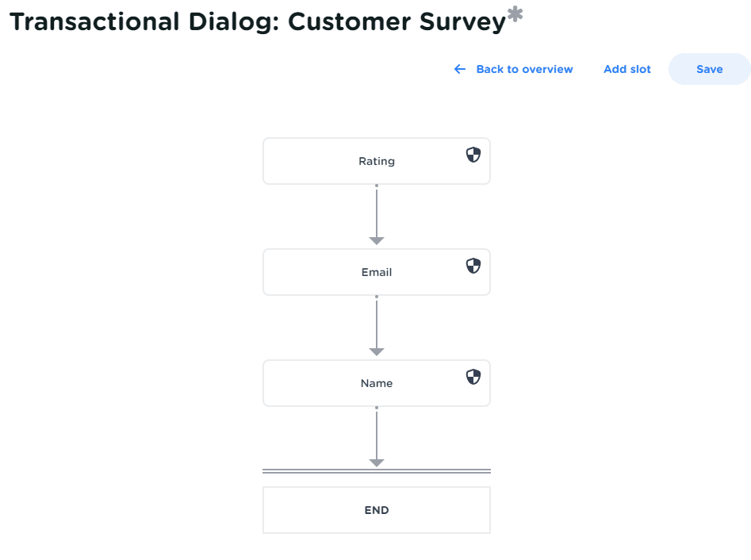Screen dimensions: 751x560
Task: Go back via the Back to overview link
Action: [x=524, y=69]
